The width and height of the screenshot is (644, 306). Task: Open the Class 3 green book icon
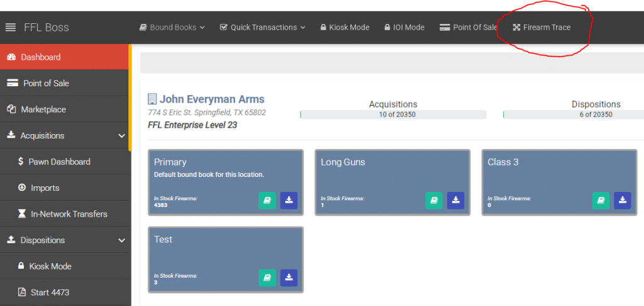(601, 200)
